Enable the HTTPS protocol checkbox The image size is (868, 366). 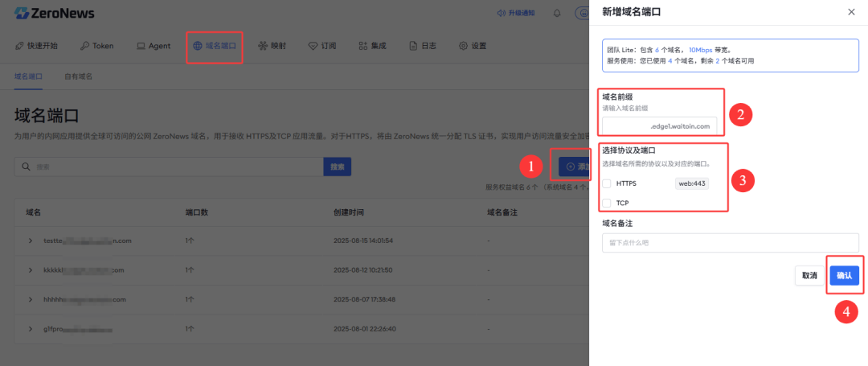(607, 183)
